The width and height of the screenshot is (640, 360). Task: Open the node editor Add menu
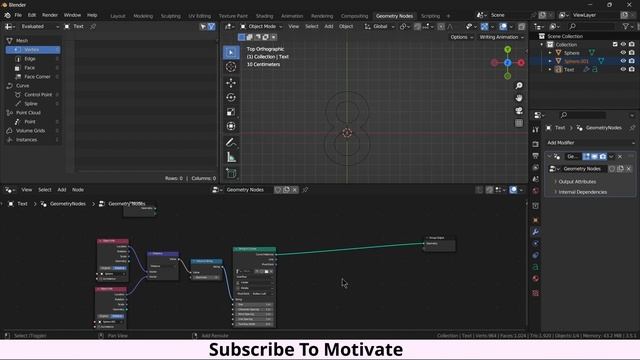click(x=62, y=190)
